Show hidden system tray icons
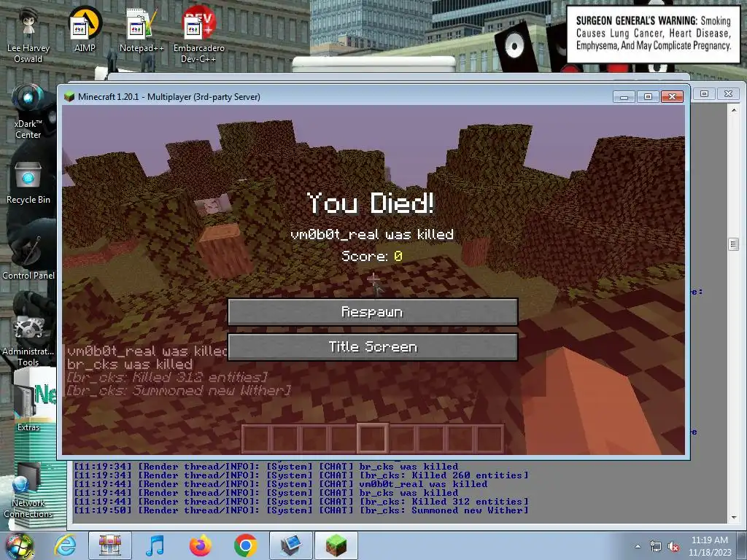The width and height of the screenshot is (747, 560). (x=638, y=546)
